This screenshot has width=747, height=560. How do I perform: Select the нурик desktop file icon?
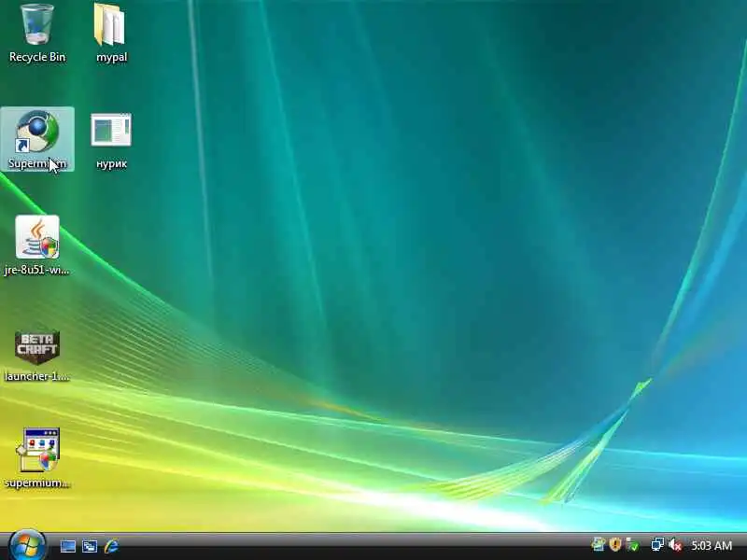[111, 141]
